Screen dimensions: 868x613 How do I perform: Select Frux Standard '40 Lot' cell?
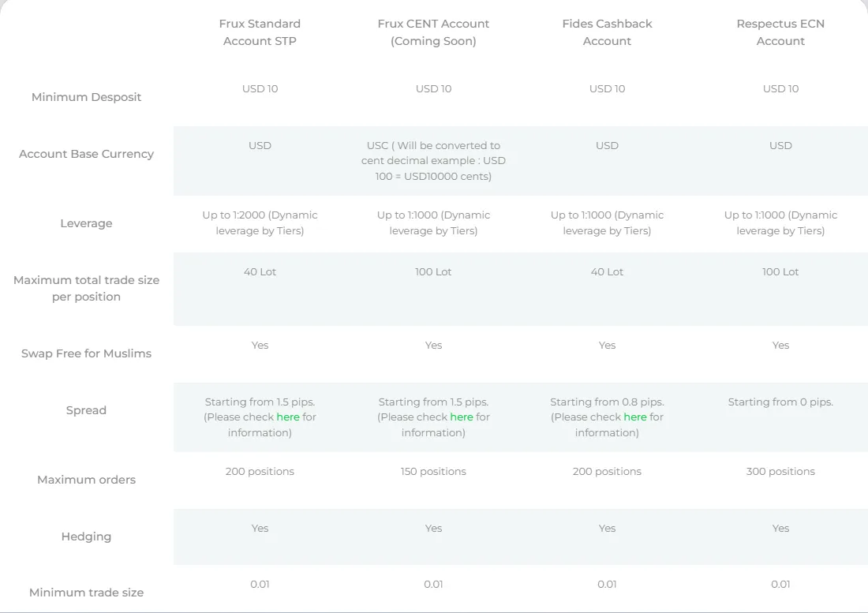[260, 271]
